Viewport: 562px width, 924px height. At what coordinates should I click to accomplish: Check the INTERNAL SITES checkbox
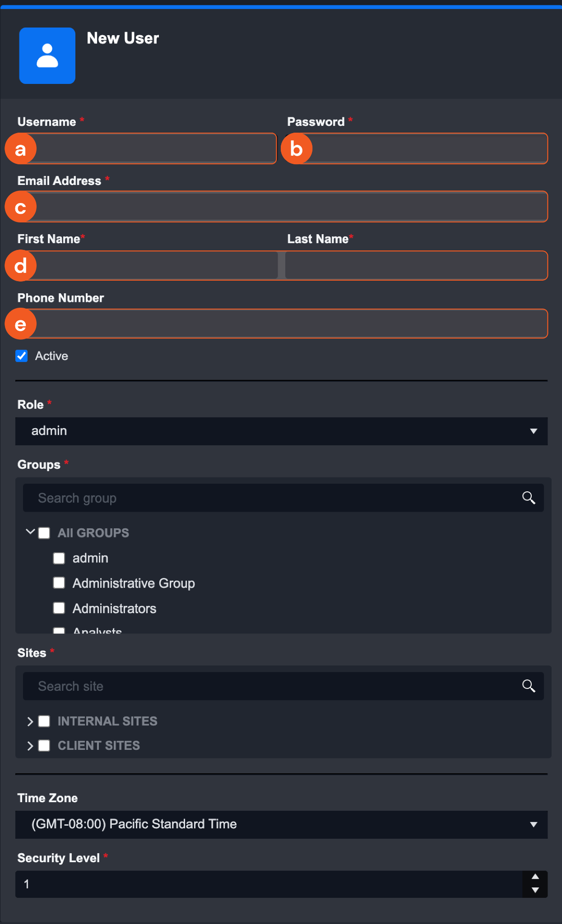(x=44, y=721)
